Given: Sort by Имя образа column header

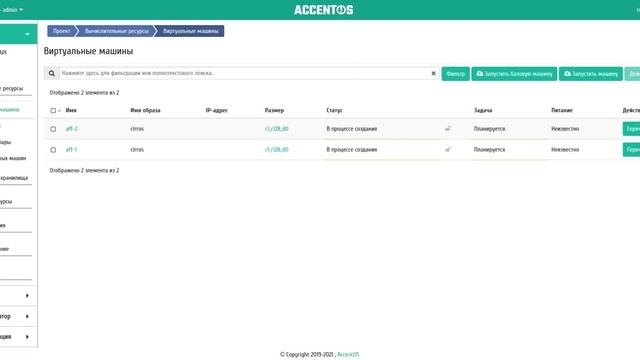Looking at the screenshot, I should coord(145,110).
